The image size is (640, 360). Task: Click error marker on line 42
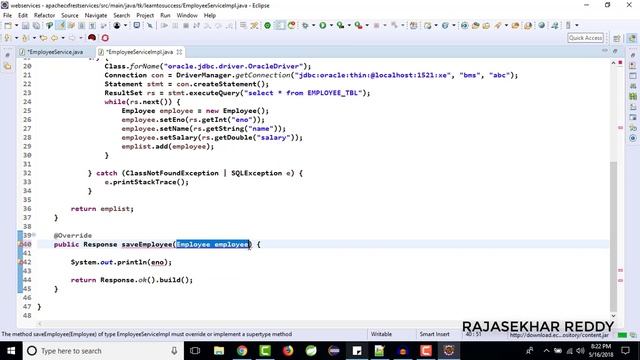point(20,262)
